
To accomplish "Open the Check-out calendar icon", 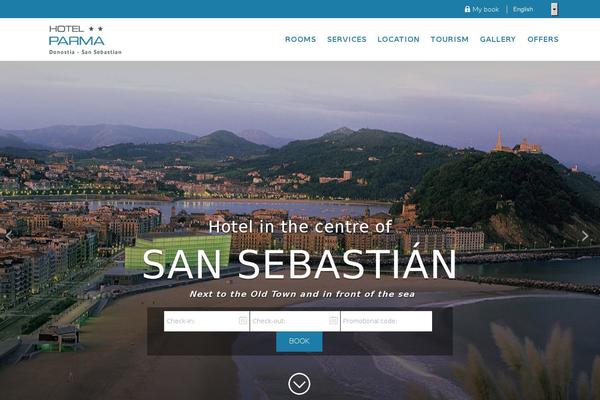I will (333, 321).
